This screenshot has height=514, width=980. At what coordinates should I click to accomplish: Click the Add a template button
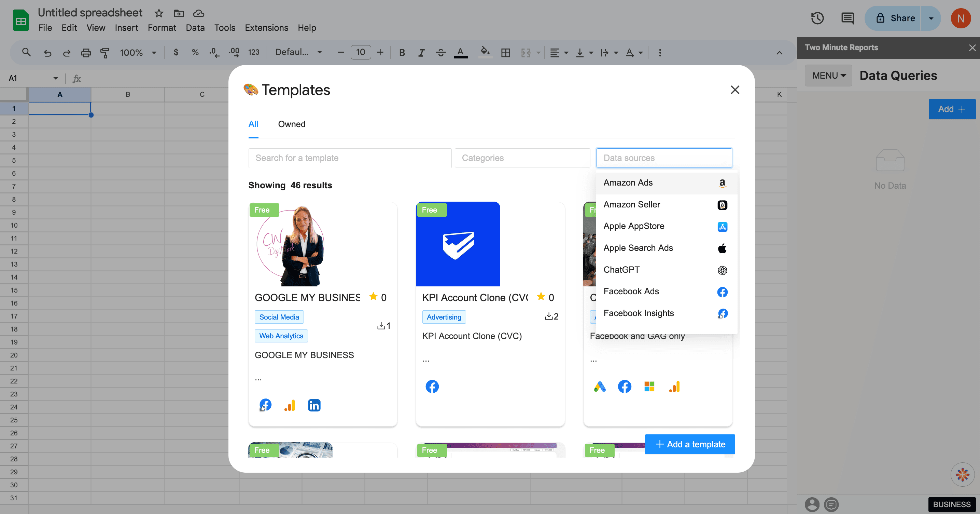click(x=690, y=444)
